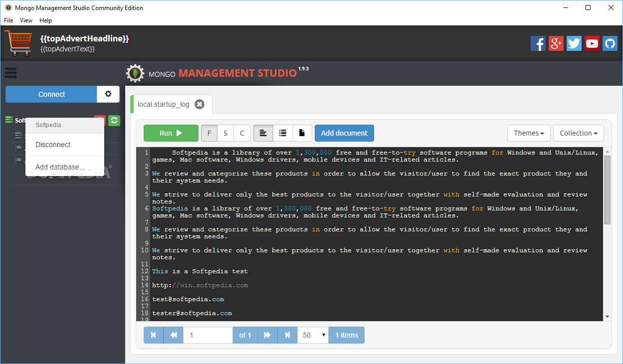Open connection settings gear button
Screen dimensions: 623x364
click(108, 94)
